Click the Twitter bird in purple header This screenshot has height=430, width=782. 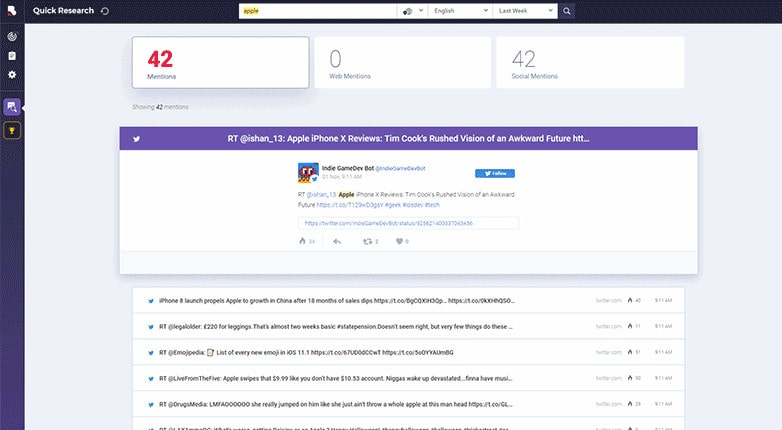(x=137, y=139)
